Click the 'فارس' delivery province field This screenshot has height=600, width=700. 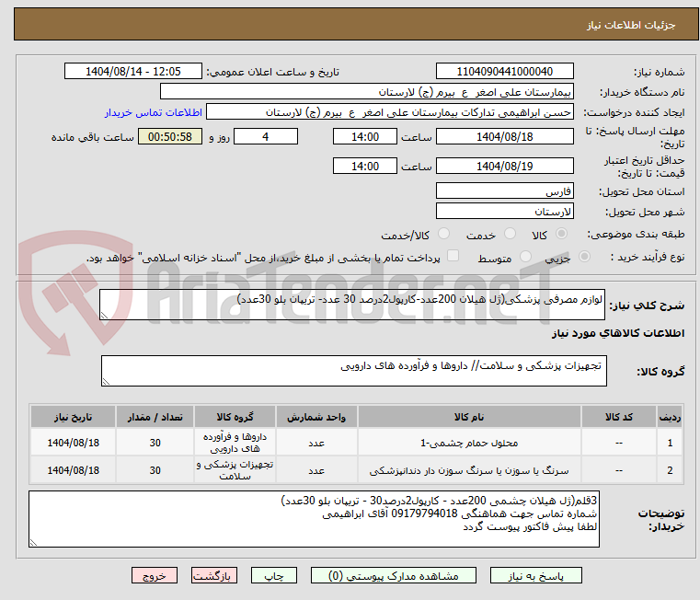(504, 190)
